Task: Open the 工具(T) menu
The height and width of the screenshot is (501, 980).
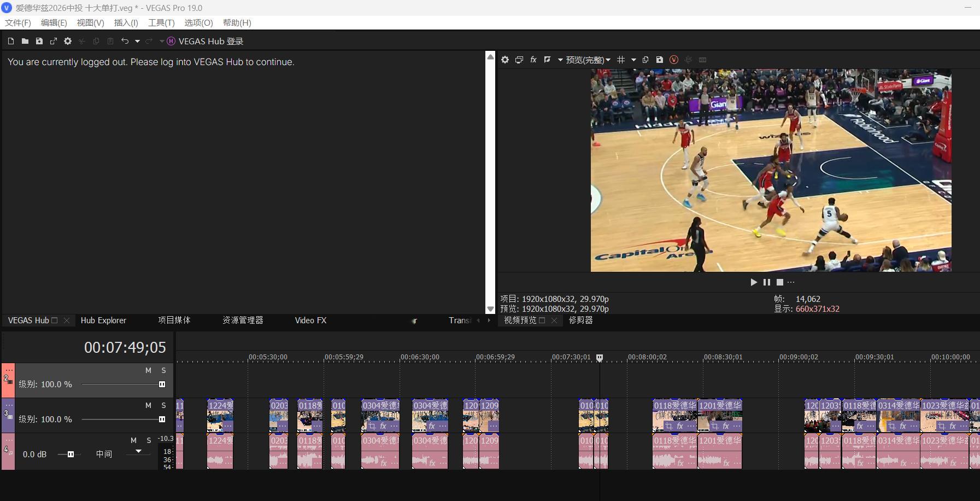Action: 161,22
